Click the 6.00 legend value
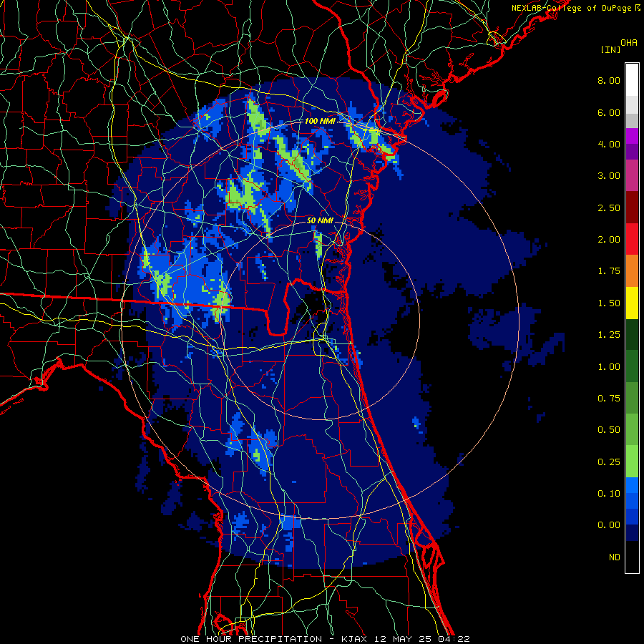 [609, 112]
